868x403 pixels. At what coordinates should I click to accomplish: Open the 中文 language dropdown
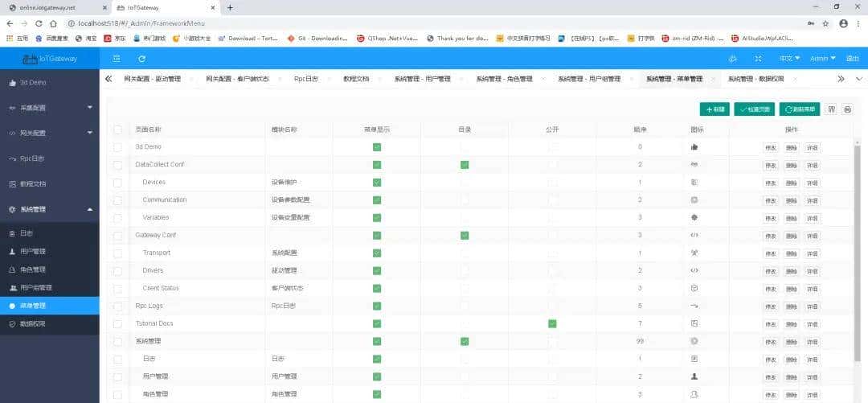[790, 58]
